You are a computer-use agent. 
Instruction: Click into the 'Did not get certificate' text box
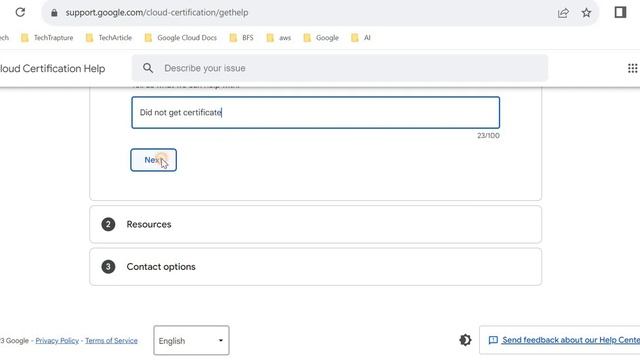click(x=316, y=113)
